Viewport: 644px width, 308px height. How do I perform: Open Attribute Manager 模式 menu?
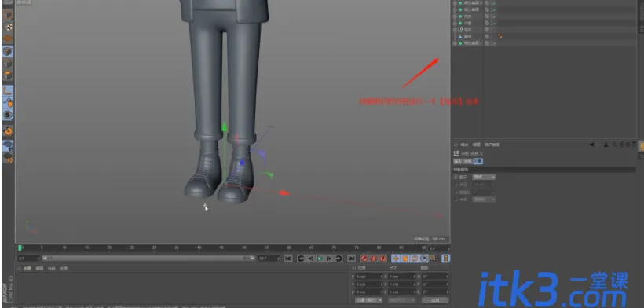(x=464, y=145)
